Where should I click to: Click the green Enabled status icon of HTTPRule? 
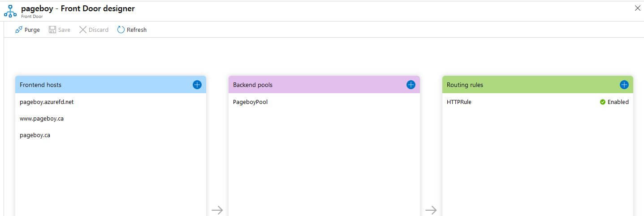pyautogui.click(x=603, y=102)
